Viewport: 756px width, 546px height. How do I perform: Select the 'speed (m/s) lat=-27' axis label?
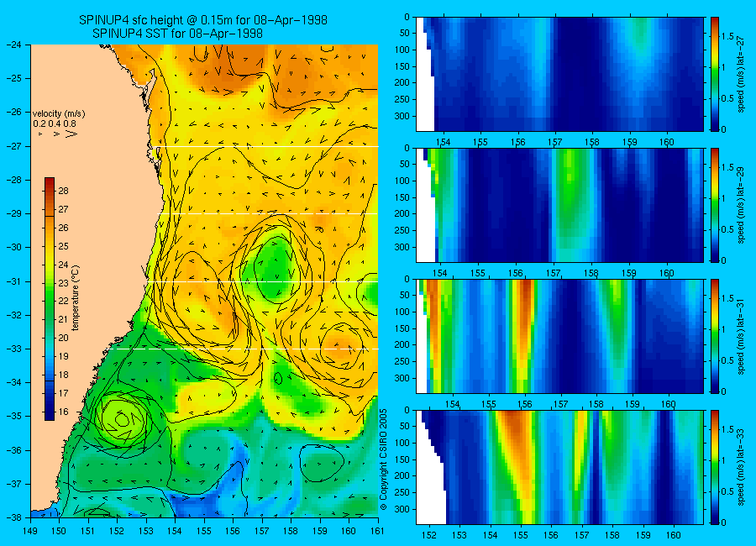741,74
